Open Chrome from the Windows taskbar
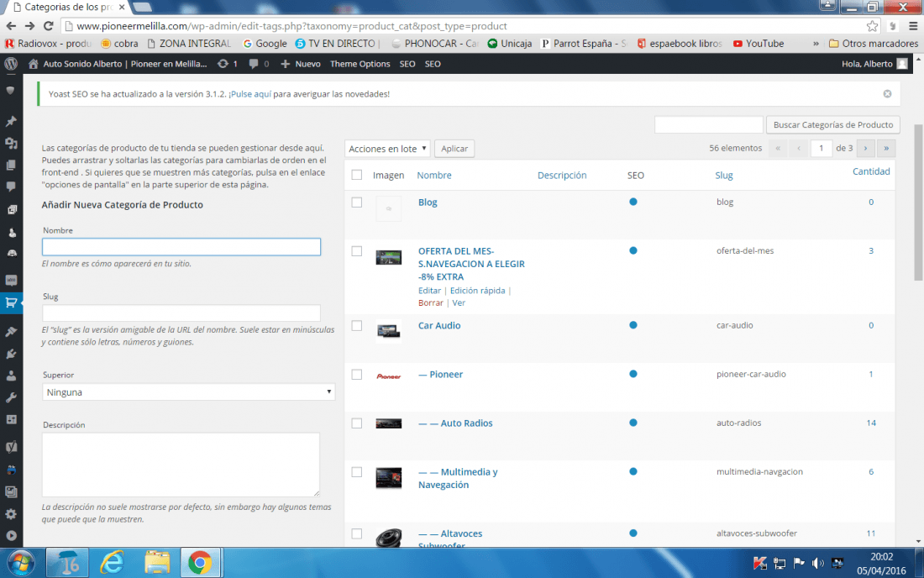Viewport: 924px width, 578px height. coord(201,563)
